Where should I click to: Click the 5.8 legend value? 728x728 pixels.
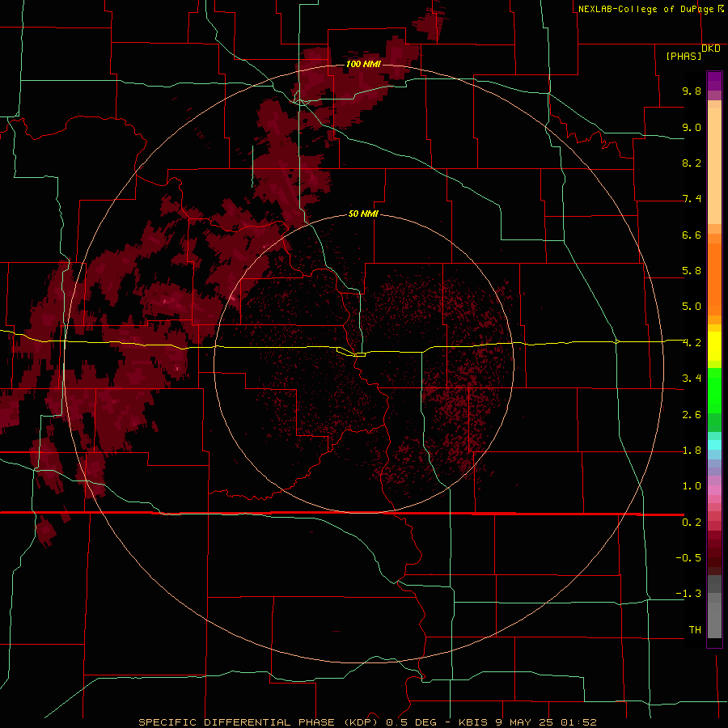pyautogui.click(x=692, y=271)
